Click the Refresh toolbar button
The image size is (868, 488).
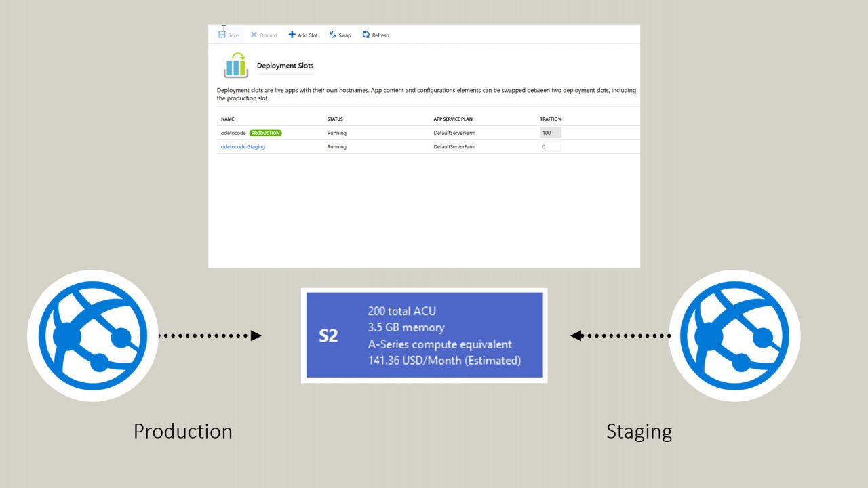tap(376, 35)
